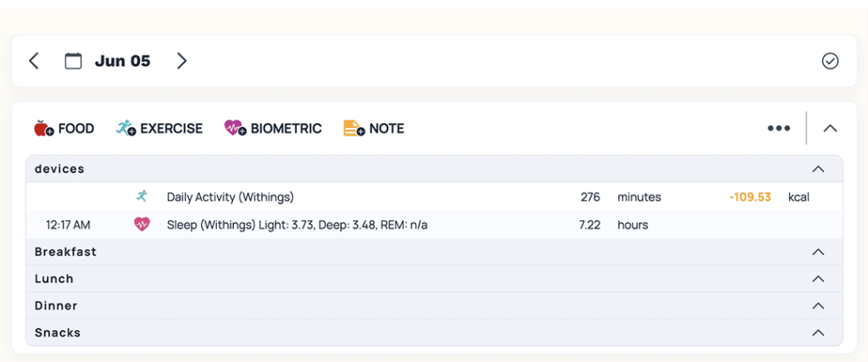Click the apple Food icon
Image resolution: width=868 pixels, height=362 pixels.
click(x=43, y=129)
